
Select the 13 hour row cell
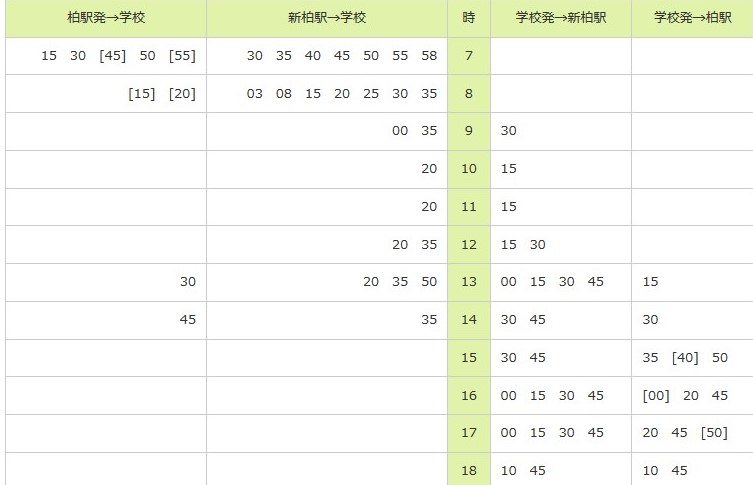469,282
